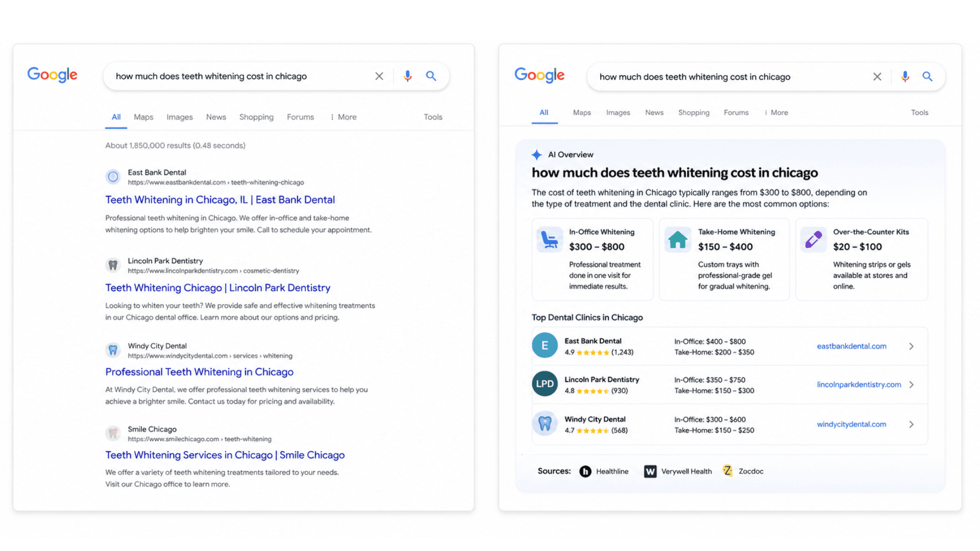Expand the Windy City Dental clinic row chevron
The height and width of the screenshot is (551, 980).
pos(911,424)
